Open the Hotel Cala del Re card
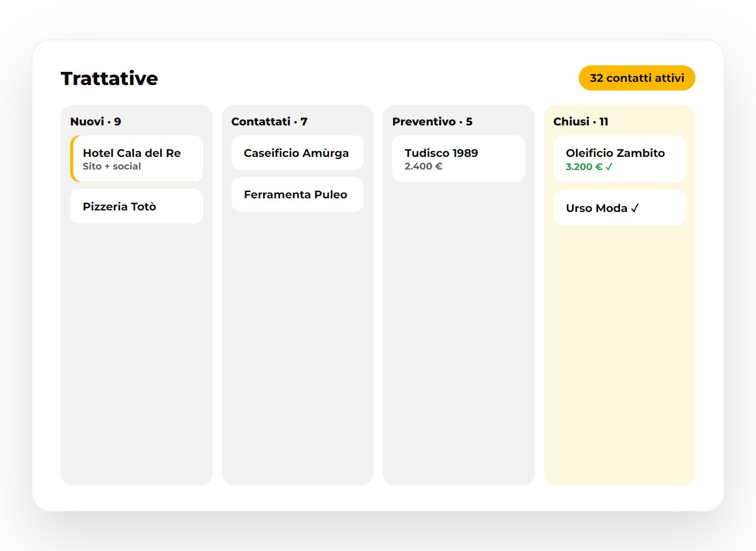 136,158
